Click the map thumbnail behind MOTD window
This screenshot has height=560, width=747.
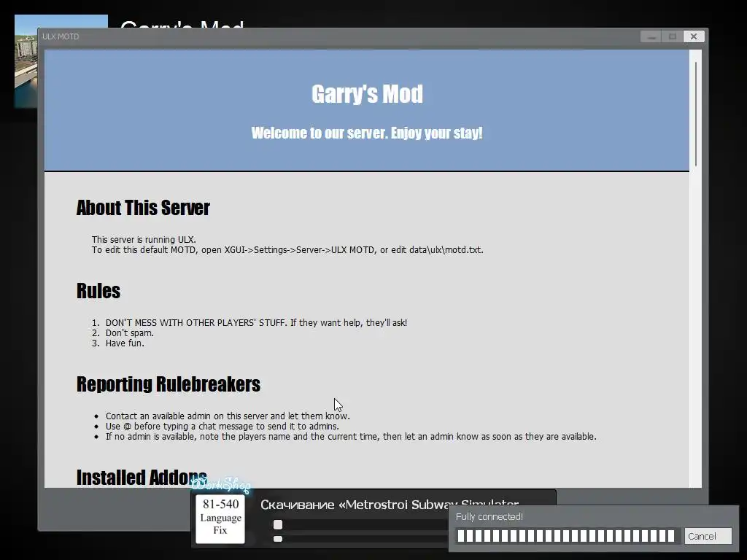pyautogui.click(x=26, y=61)
